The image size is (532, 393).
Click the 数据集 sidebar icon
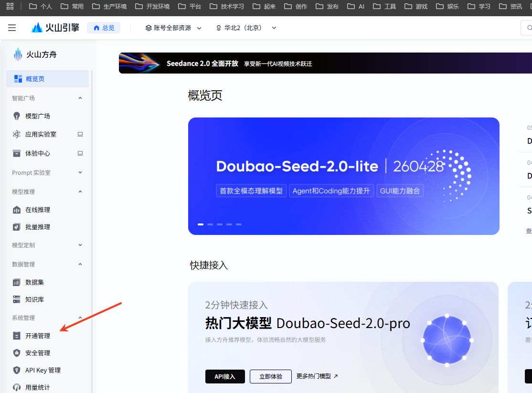[x=17, y=282]
